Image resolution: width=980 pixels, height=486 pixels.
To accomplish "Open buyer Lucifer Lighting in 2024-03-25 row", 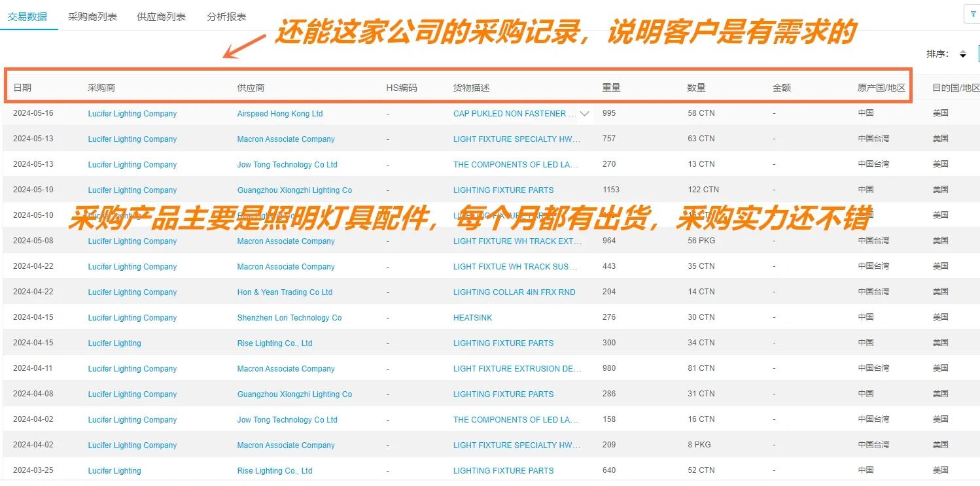I will (114, 471).
